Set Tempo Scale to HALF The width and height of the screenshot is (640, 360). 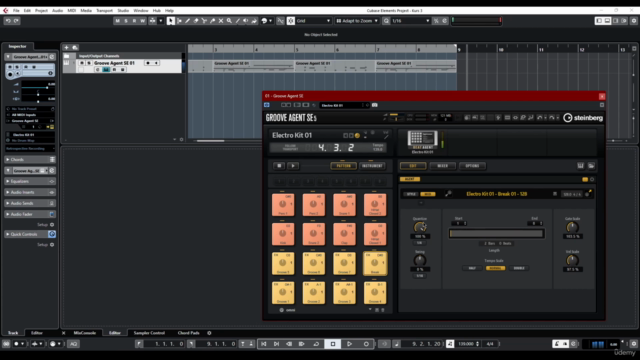[x=472, y=268]
